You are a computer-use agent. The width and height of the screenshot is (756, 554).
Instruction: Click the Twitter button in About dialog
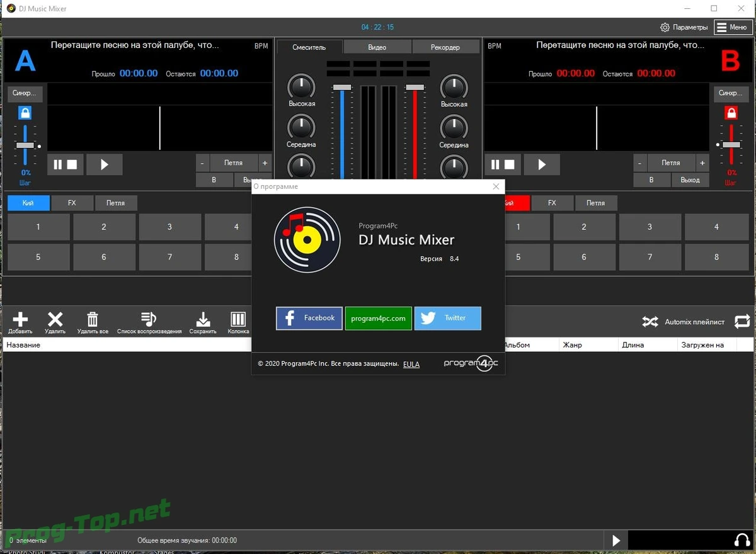pyautogui.click(x=448, y=318)
